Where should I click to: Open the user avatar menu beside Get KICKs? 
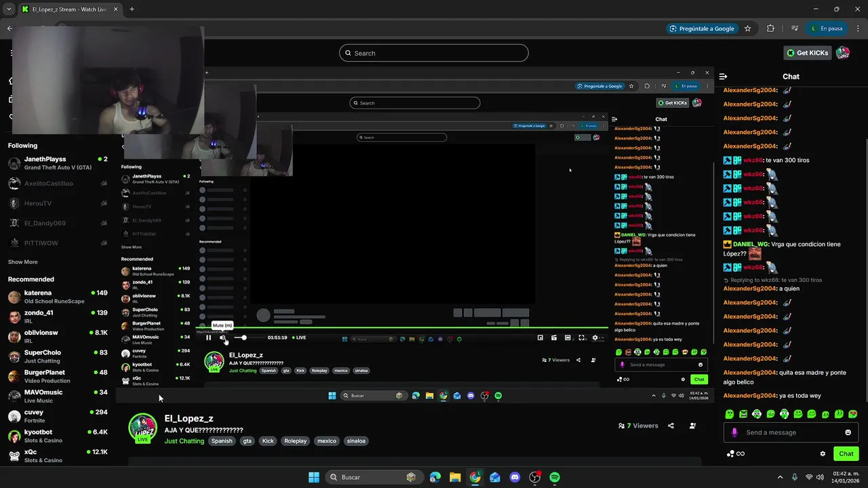coord(843,53)
